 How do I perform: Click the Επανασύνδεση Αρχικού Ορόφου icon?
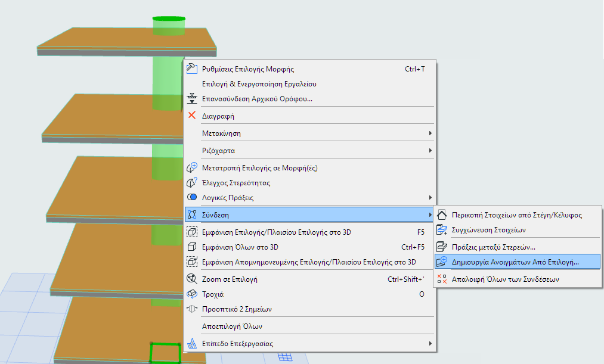pyautogui.click(x=192, y=98)
